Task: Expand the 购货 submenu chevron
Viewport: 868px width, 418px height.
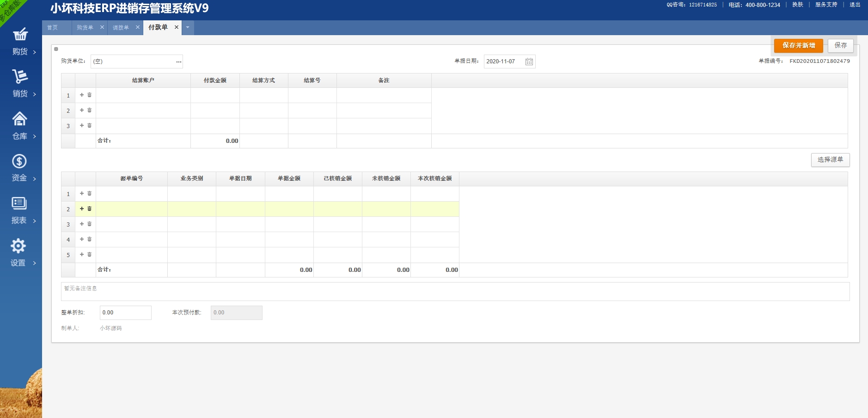Action: tap(35, 52)
